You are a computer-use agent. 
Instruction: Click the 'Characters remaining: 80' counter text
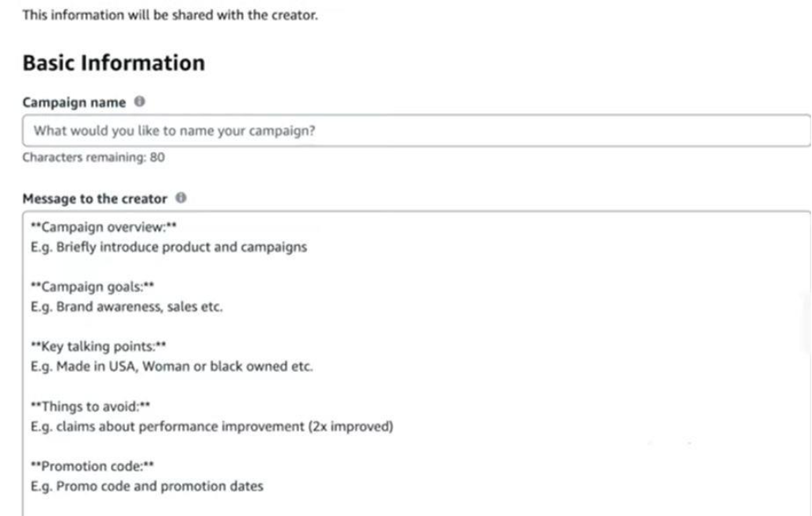(93, 157)
